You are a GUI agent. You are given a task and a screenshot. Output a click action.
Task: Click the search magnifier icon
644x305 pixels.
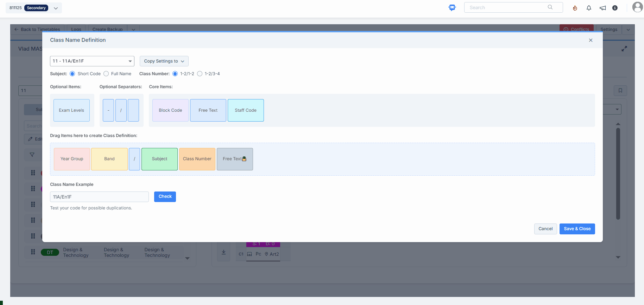tap(550, 7)
